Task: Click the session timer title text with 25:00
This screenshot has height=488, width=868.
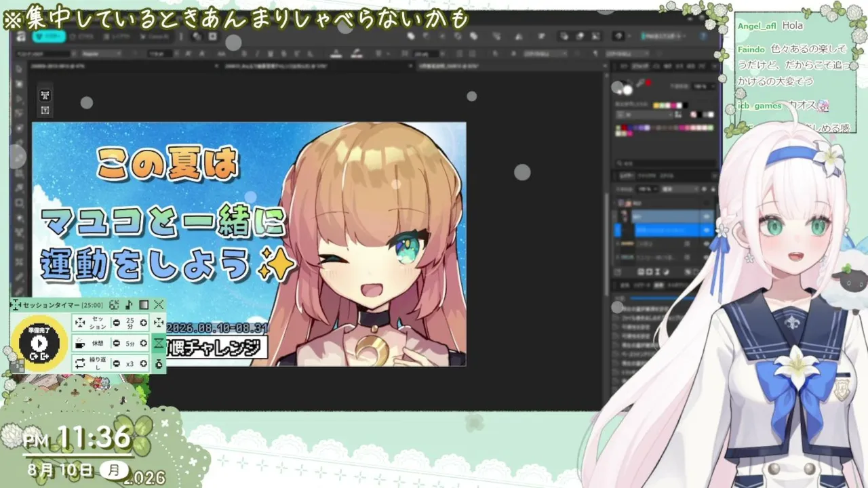Action: pyautogui.click(x=62, y=306)
